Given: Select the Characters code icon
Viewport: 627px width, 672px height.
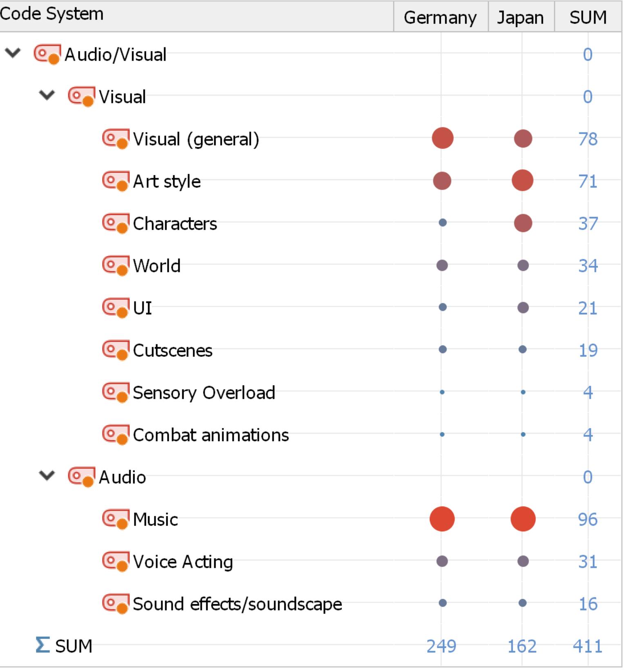Looking at the screenshot, I should pos(115,223).
